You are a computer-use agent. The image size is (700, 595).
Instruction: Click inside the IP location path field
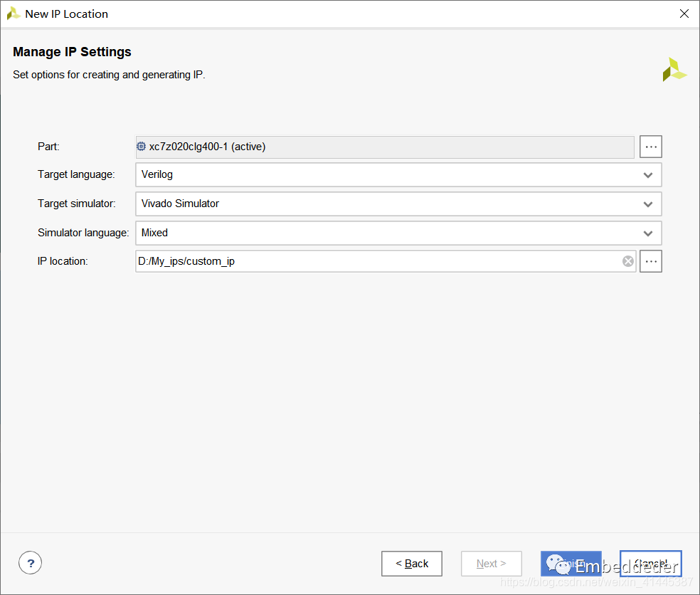377,261
